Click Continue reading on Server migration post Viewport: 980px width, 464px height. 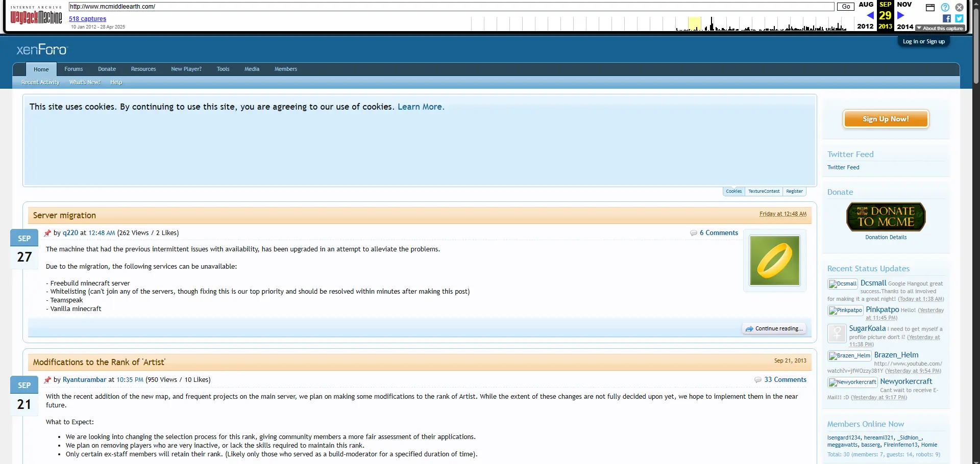tap(774, 329)
